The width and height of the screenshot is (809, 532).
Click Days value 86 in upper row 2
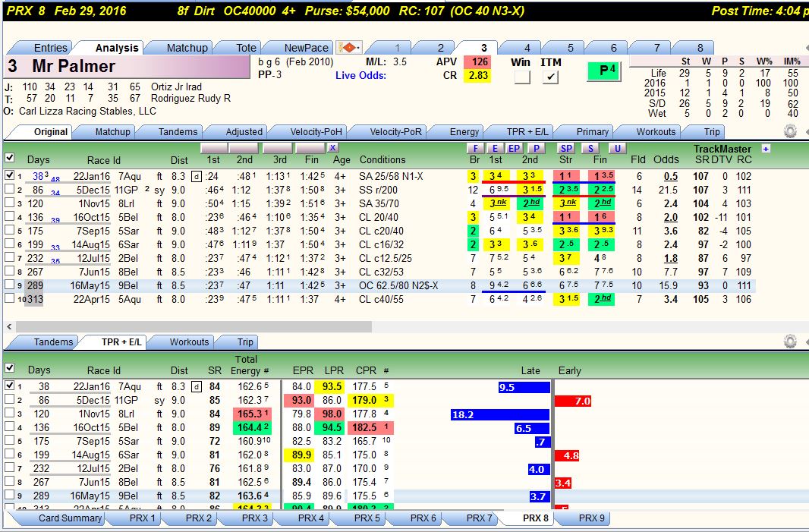(38, 190)
